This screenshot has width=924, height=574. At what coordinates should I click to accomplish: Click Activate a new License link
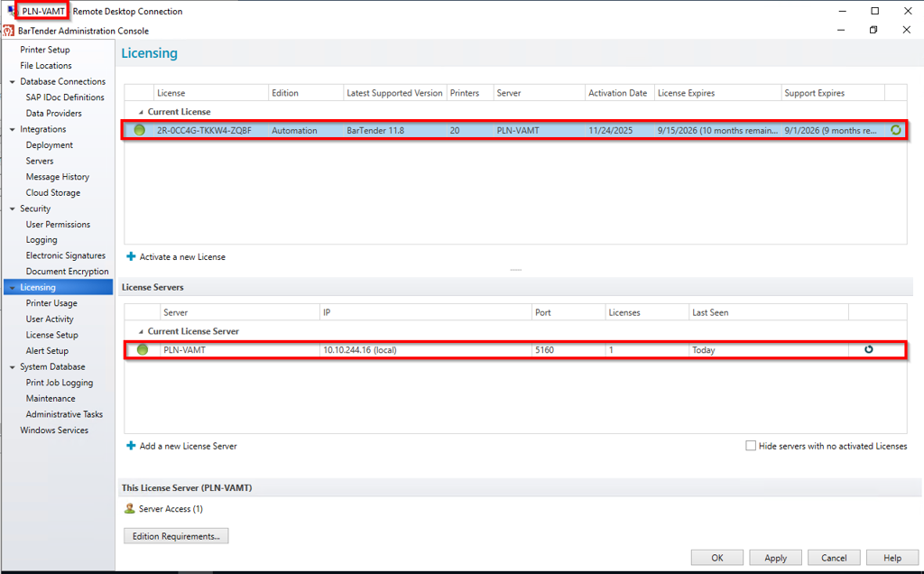[182, 257]
